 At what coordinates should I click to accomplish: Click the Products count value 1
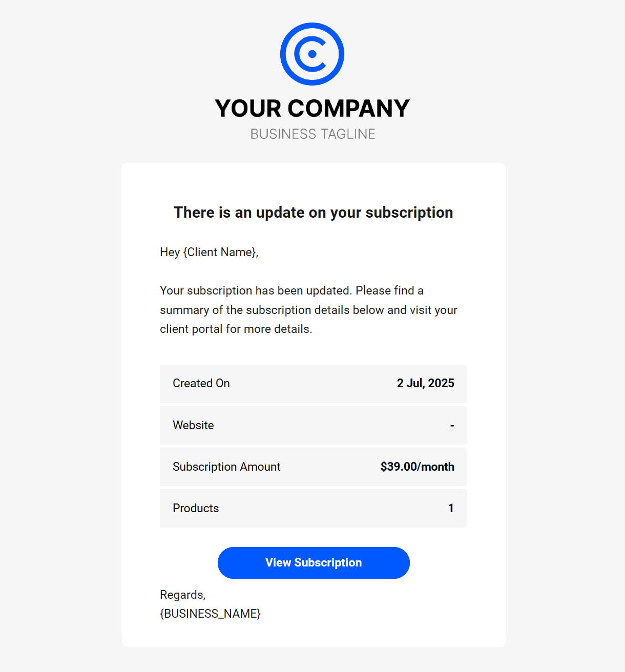(x=451, y=508)
